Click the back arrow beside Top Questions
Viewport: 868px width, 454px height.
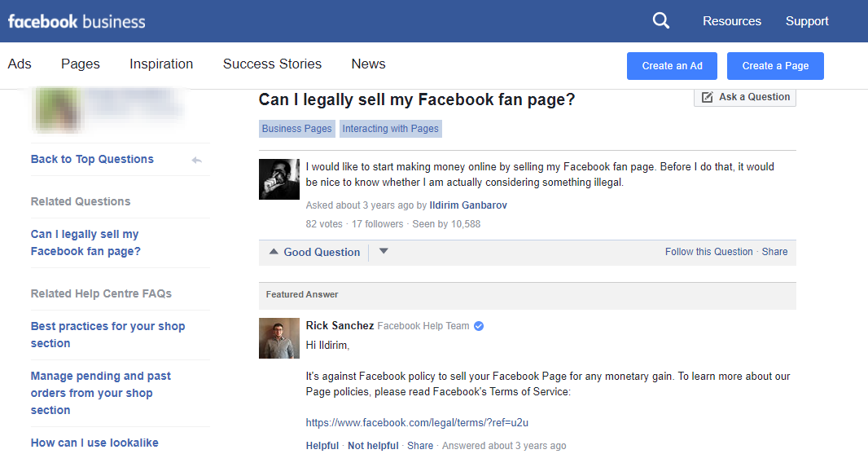click(196, 161)
